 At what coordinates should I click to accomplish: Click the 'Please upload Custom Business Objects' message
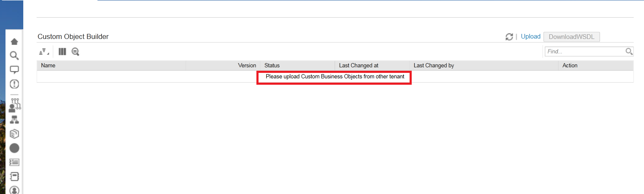[335, 77]
